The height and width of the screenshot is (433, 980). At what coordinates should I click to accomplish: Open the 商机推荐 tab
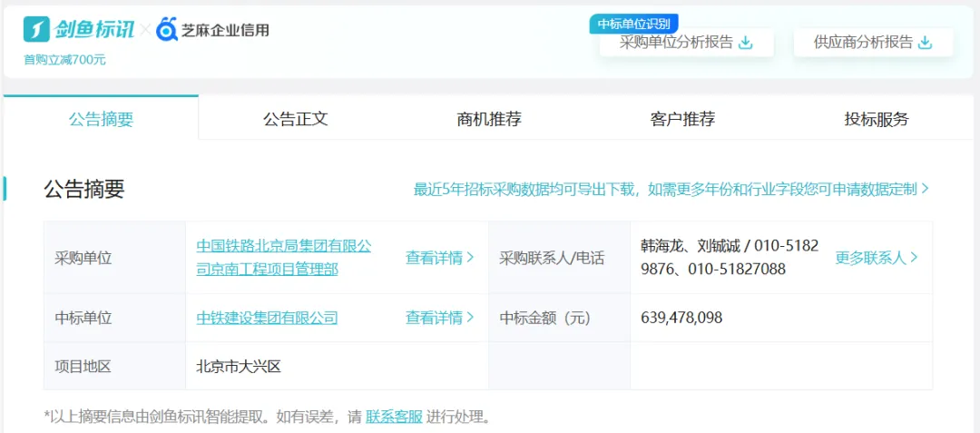click(x=489, y=119)
